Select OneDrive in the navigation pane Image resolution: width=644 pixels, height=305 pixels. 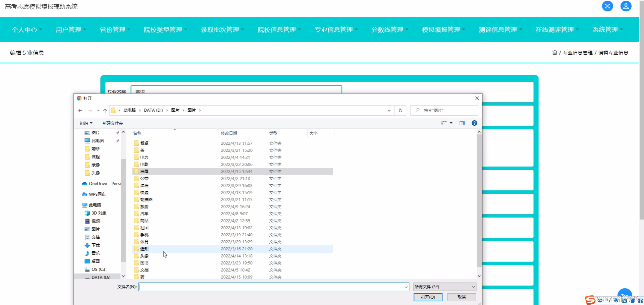click(101, 184)
